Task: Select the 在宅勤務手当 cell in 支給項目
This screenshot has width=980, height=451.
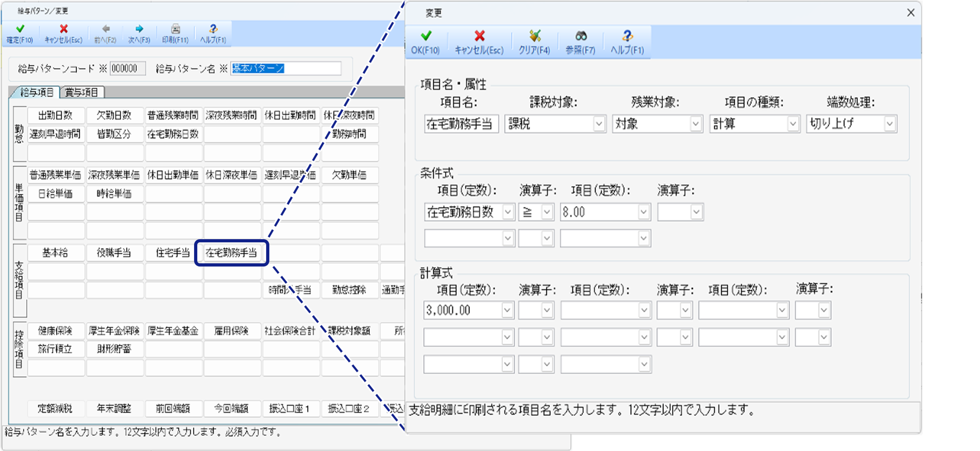Action: (231, 253)
